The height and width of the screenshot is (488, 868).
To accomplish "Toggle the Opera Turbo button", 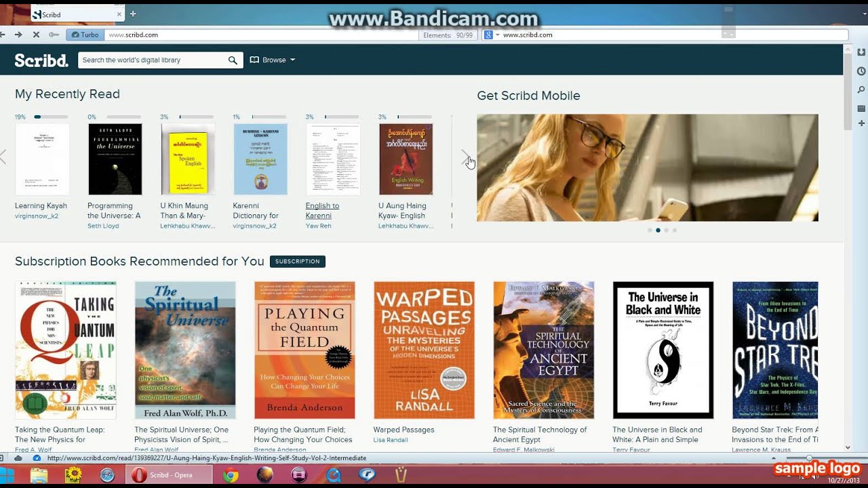I will tap(85, 35).
